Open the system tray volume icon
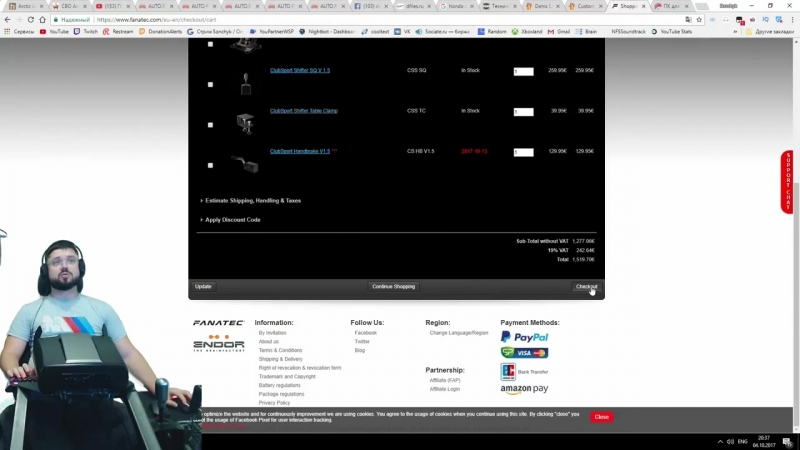800x450 pixels. pyautogui.click(x=730, y=442)
